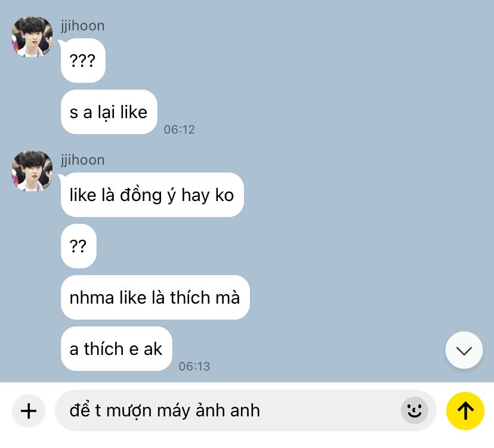Select the "a thích e ak" message
Image resolution: width=494 pixels, height=448 pixels.
pyautogui.click(x=116, y=349)
